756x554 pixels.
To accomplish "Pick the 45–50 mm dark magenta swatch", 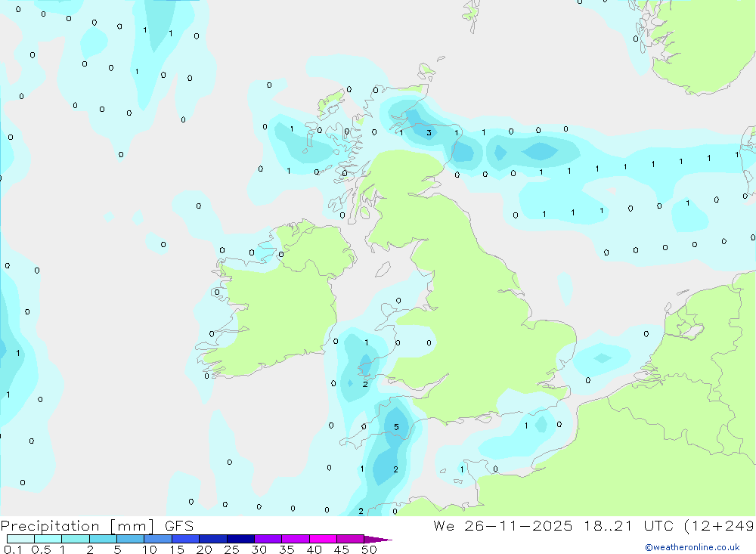I will [x=351, y=539].
